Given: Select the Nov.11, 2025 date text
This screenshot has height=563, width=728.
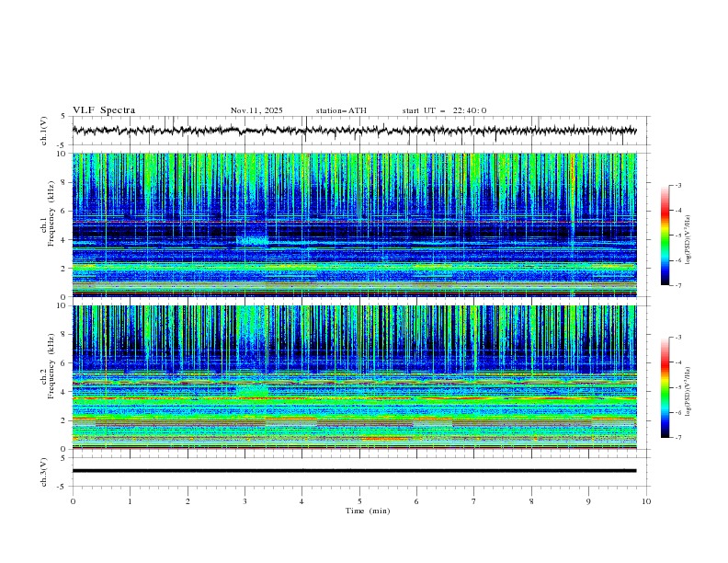Looking at the screenshot, I should (256, 110).
